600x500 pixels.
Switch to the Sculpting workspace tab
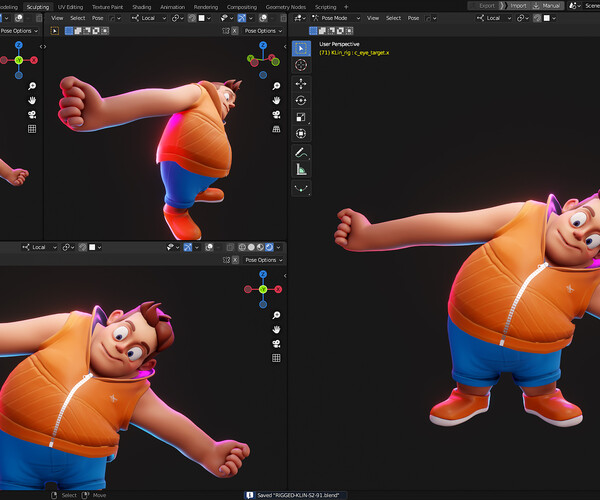(x=38, y=7)
